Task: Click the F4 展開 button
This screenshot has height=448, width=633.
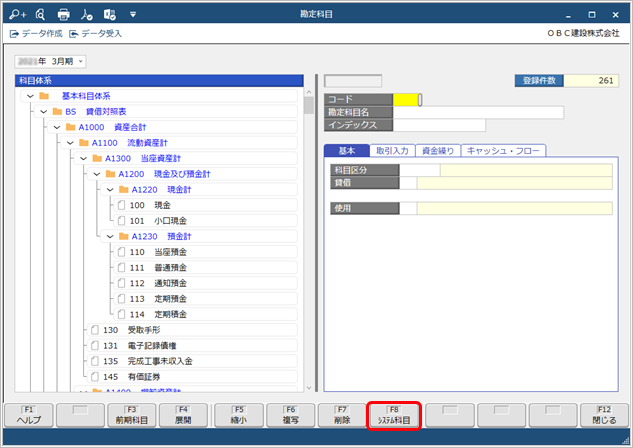Action: [183, 415]
